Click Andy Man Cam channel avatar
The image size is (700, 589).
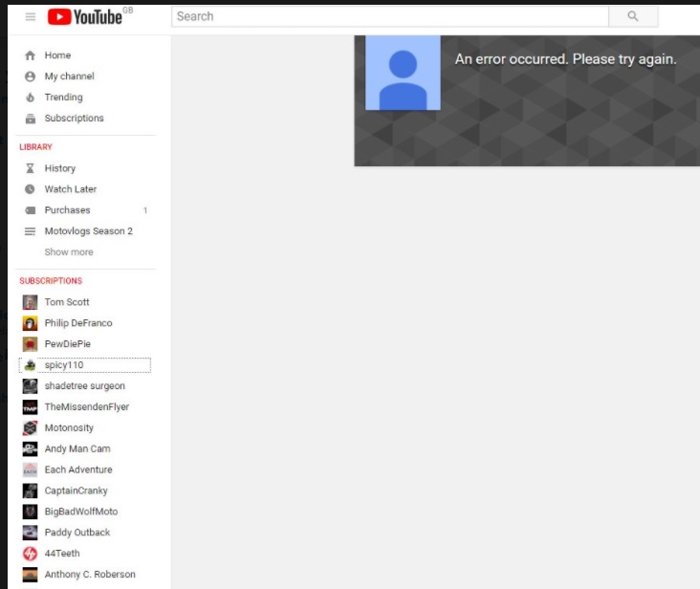30,448
